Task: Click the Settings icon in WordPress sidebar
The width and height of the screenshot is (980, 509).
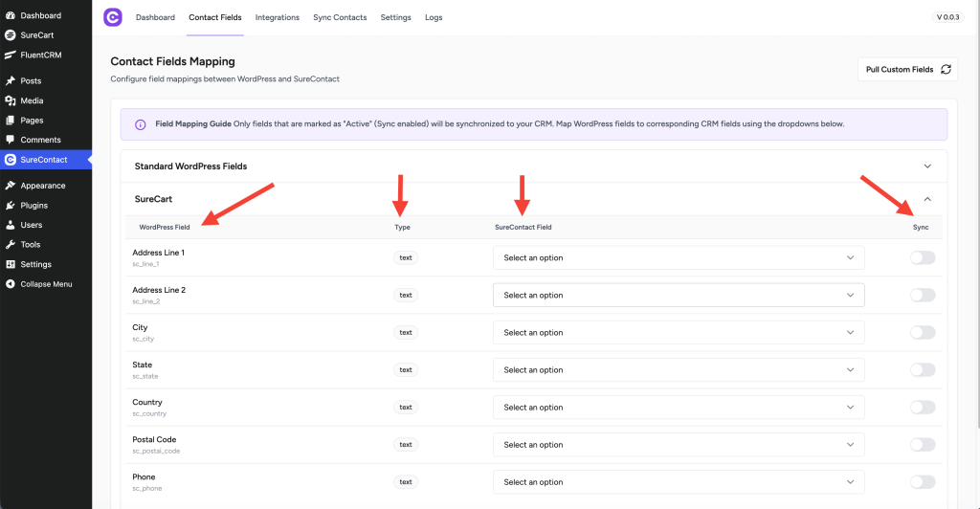Action: [10, 264]
